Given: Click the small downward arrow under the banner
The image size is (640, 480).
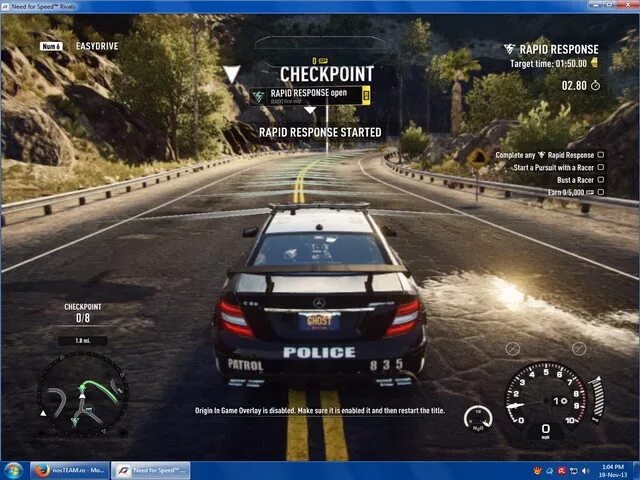Looking at the screenshot, I should tap(310, 110).
